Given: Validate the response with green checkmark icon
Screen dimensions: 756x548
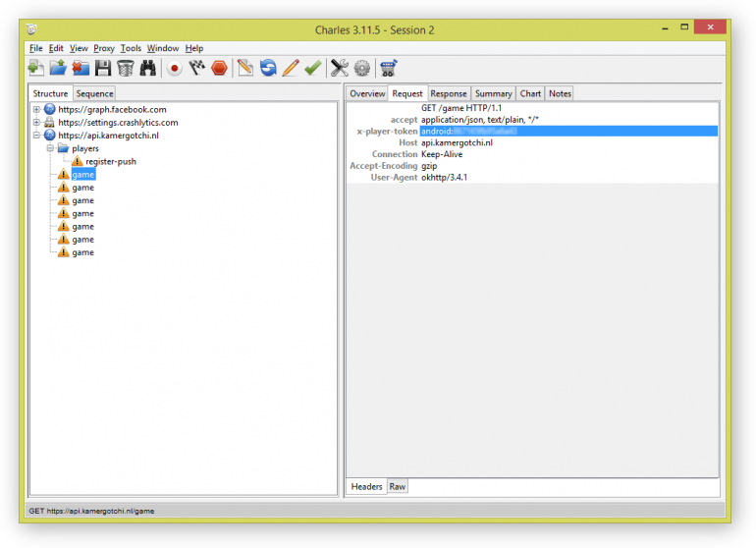Looking at the screenshot, I should (x=313, y=68).
